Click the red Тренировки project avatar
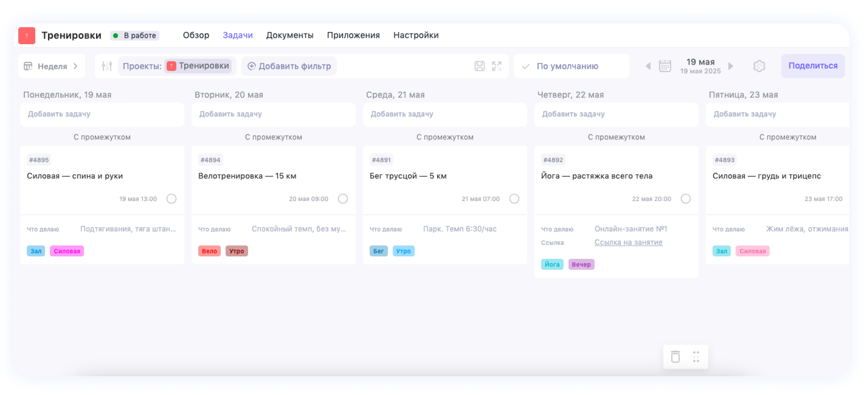868x395 pixels. pos(27,35)
